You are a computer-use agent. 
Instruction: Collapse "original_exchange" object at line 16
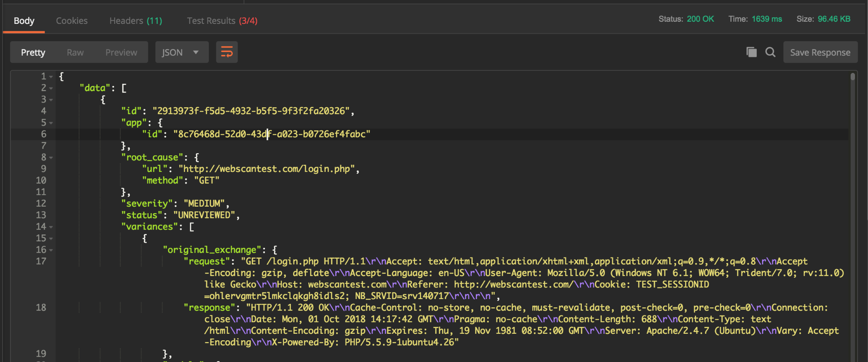click(51, 250)
